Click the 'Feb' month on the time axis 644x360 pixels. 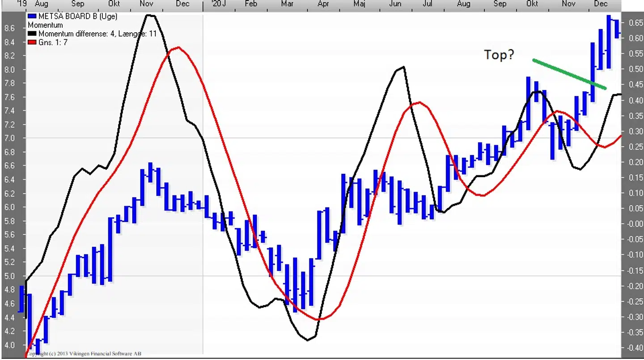coord(251,4)
